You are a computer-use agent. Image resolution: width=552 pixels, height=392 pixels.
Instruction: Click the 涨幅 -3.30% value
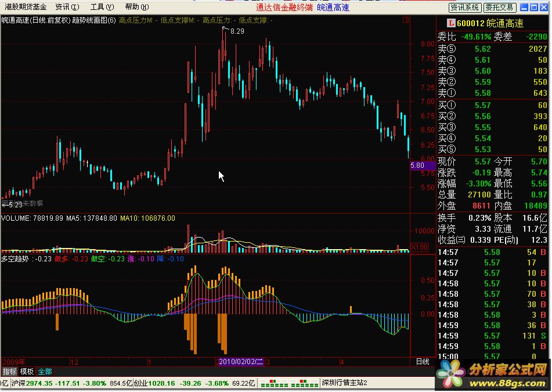point(478,184)
